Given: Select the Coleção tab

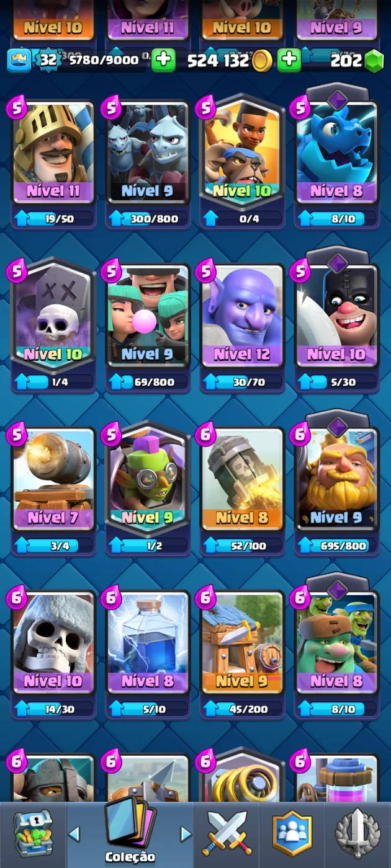Looking at the screenshot, I should (x=130, y=833).
